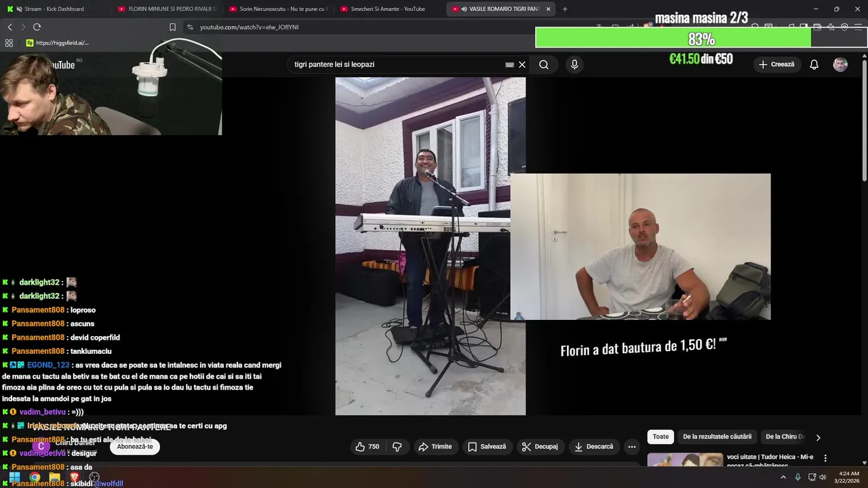Viewport: 868px width, 488px height.
Task: Share the video via Trimite
Action: click(435, 447)
